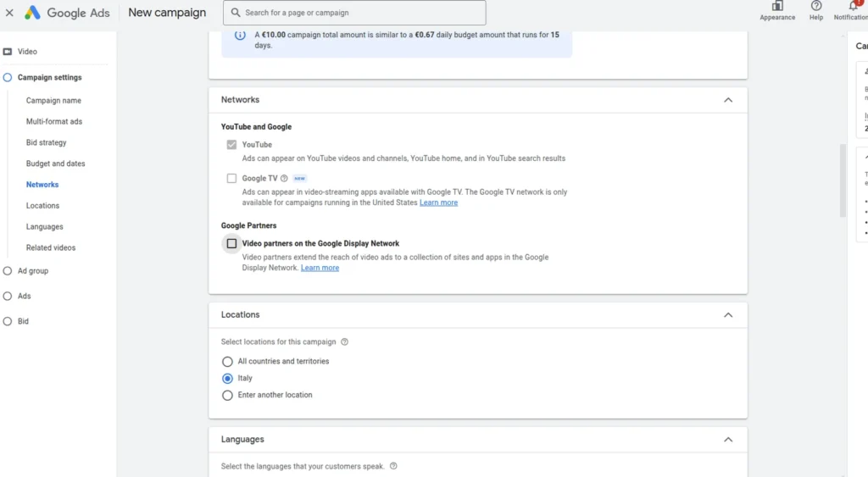Click the Google TV help question icon

pos(284,179)
